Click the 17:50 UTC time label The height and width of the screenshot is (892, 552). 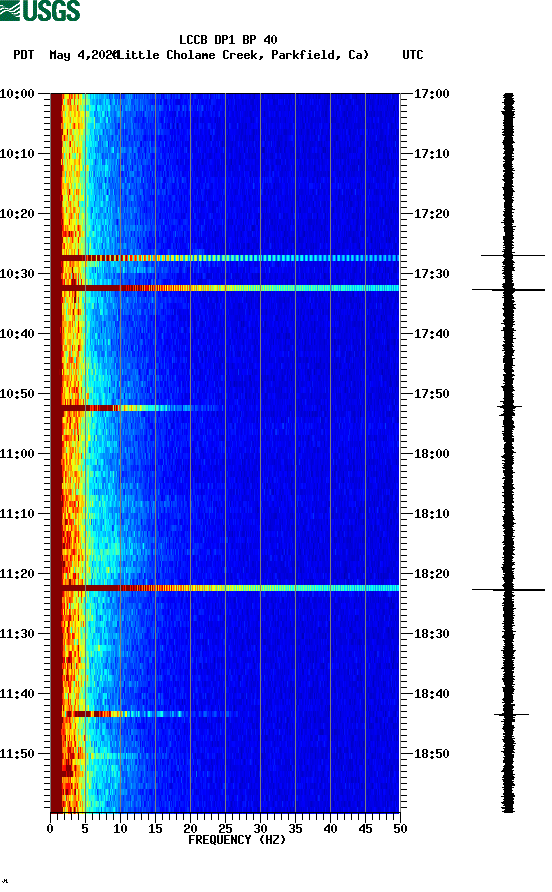431,394
